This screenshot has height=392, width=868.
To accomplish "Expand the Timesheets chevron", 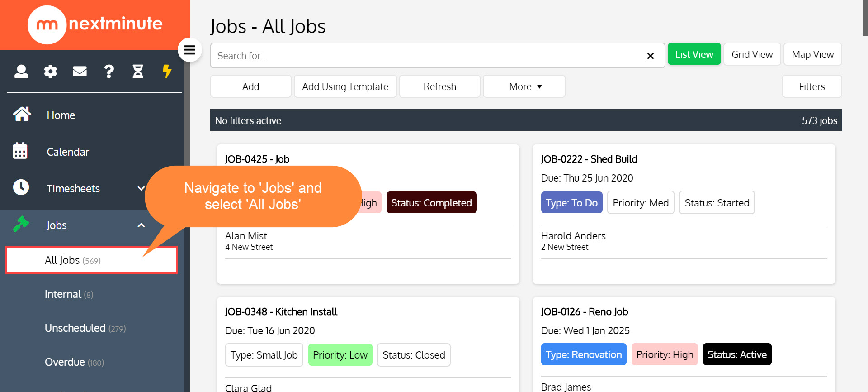I will [141, 188].
